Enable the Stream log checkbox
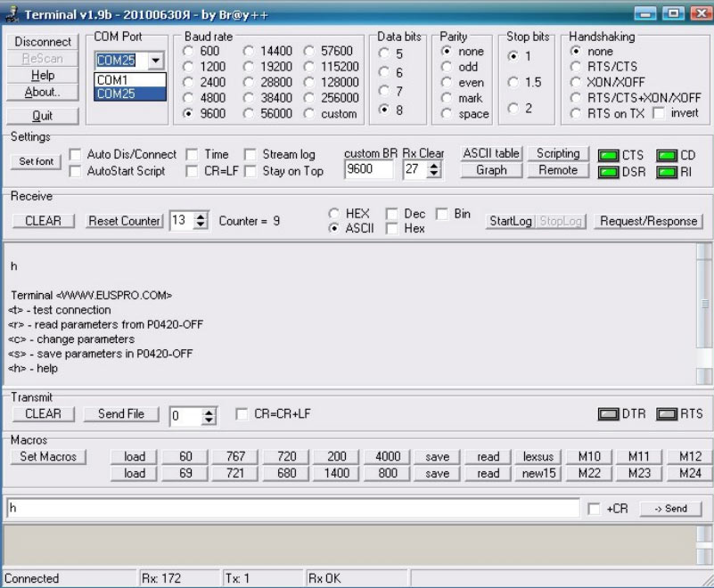Viewport: 714px width, 588px height. coord(250,155)
